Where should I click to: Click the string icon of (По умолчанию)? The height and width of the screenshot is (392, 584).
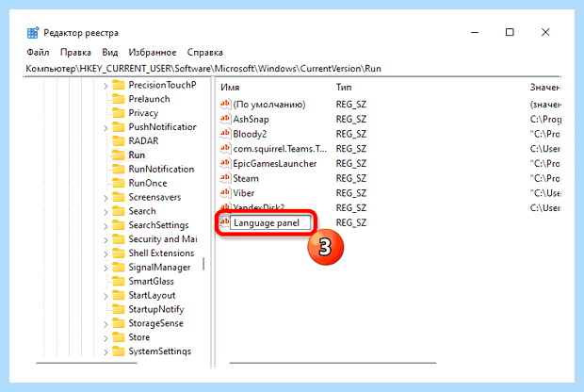coord(225,105)
